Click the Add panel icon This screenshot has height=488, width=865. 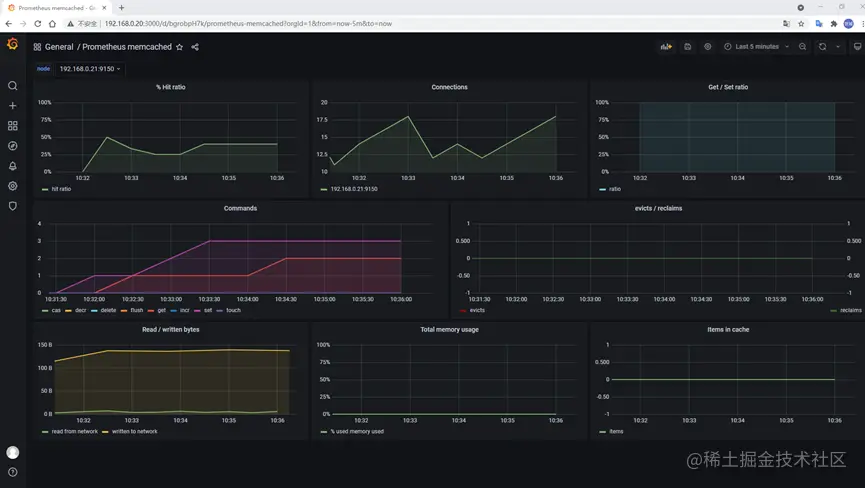666,47
